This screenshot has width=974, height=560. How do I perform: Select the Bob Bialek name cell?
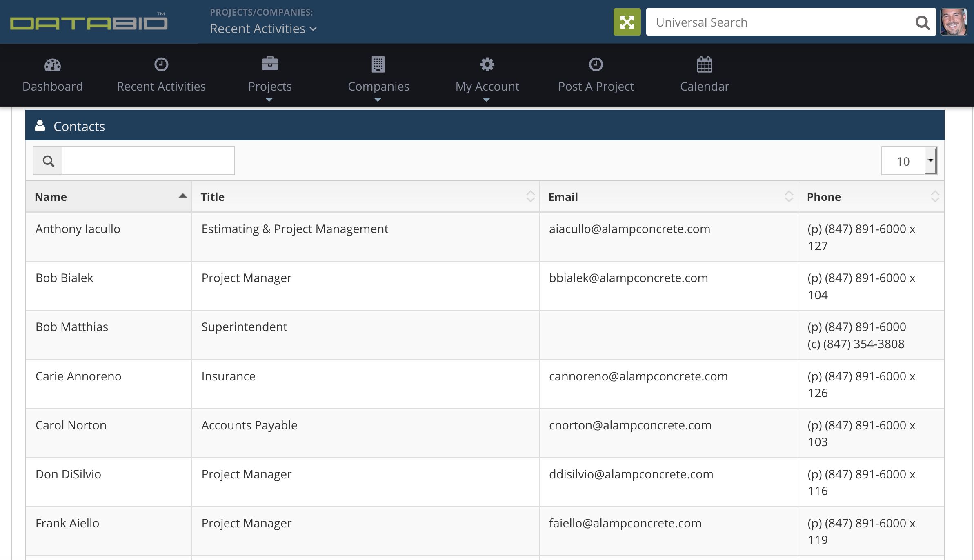coord(109,286)
